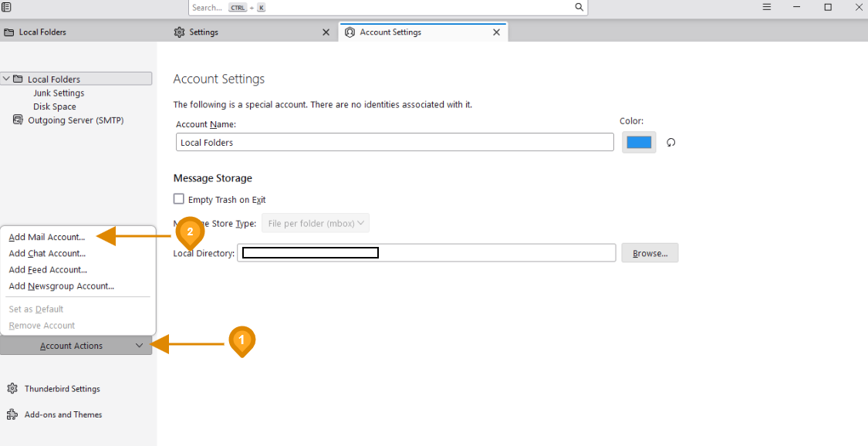Open Add-ons and Themes link

tap(63, 414)
